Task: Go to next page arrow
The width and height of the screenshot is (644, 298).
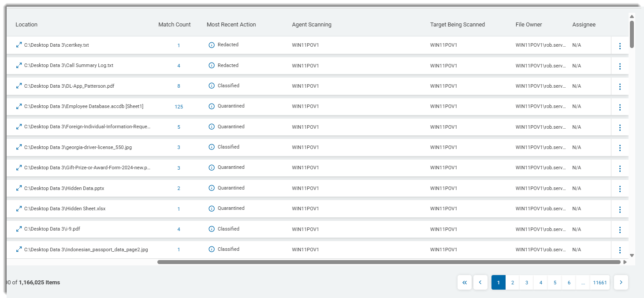Action: coord(621,283)
